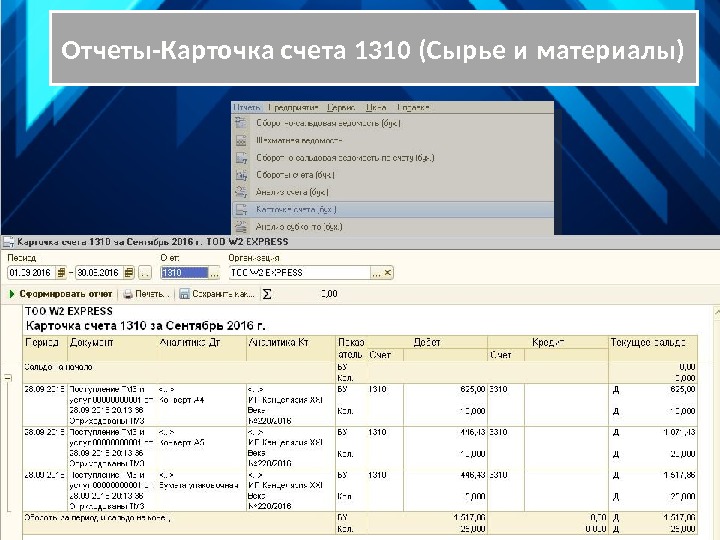This screenshot has height=540, width=720.
Task: Click the printer icon
Action: coord(128,294)
